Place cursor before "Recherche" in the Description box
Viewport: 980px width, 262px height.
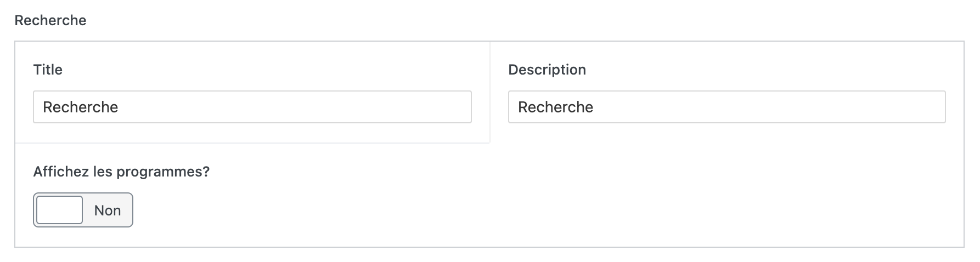coord(518,107)
